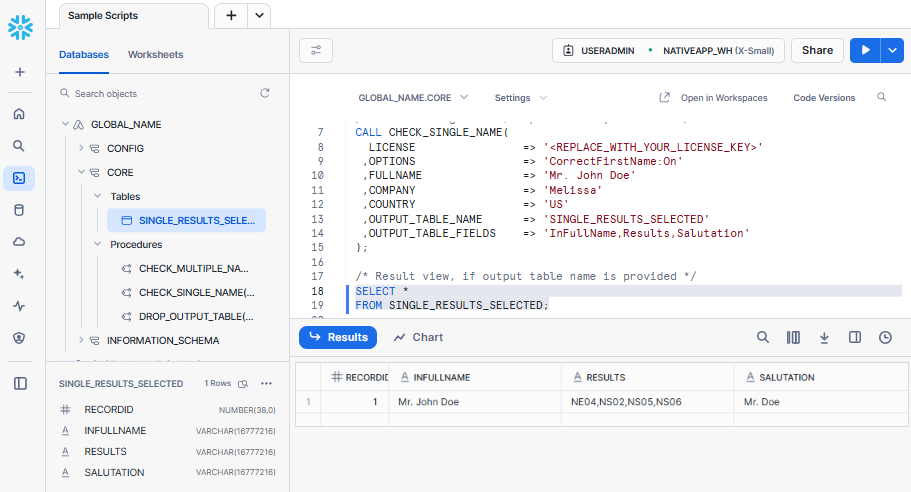Run the query with the play button
This screenshot has width=911, height=492.
(x=865, y=51)
